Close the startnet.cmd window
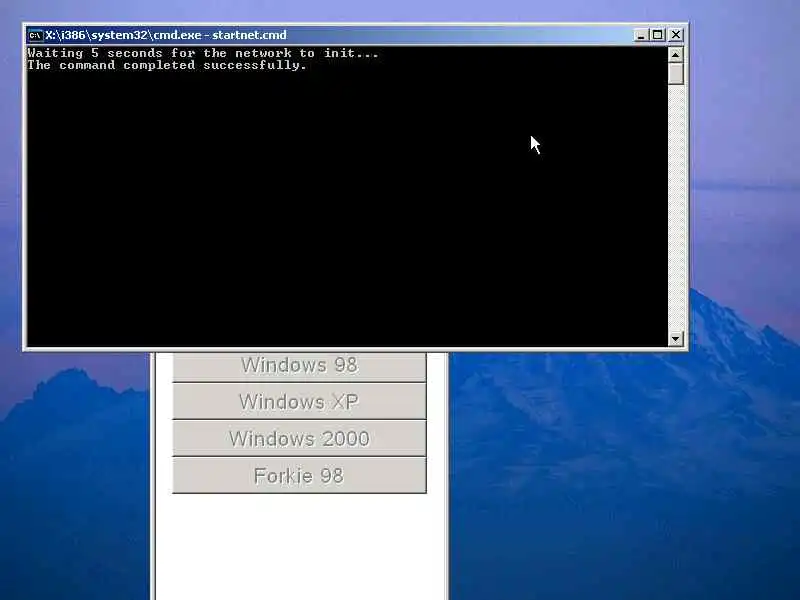This screenshot has width=800, height=600. coord(676,35)
